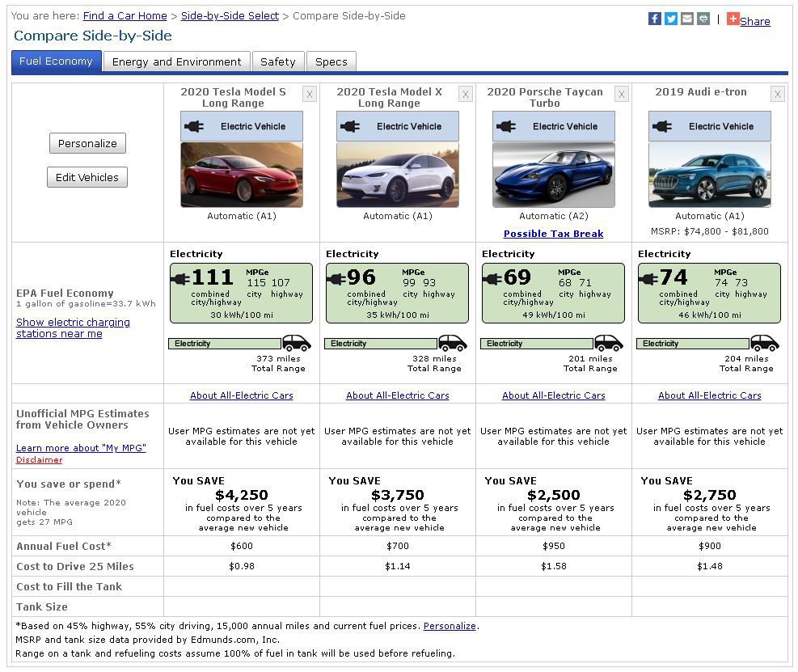Learn more about "My MPG"
The image size is (798, 672).
point(81,448)
